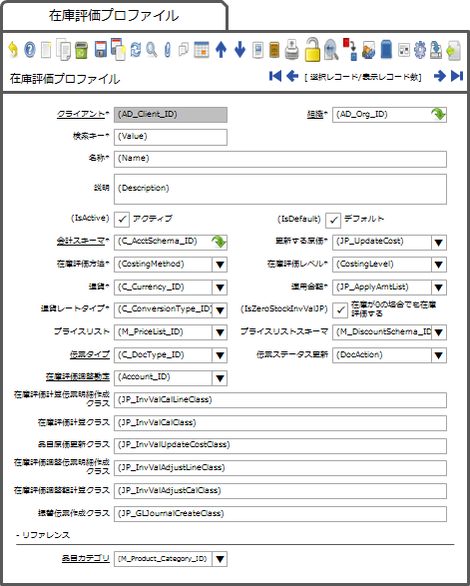Image resolution: width=470 pixels, height=586 pixels.
Task: Click the 在庫評価調整勘定 label link
Action: coord(78,377)
